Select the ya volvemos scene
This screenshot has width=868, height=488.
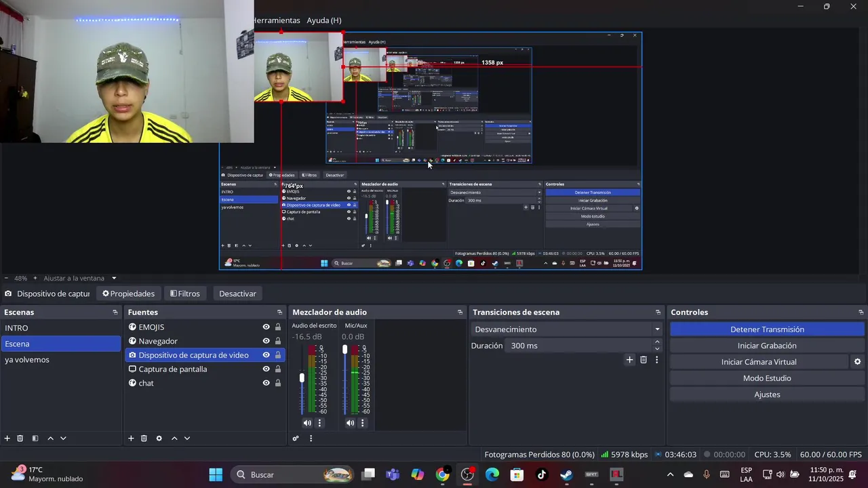60,360
